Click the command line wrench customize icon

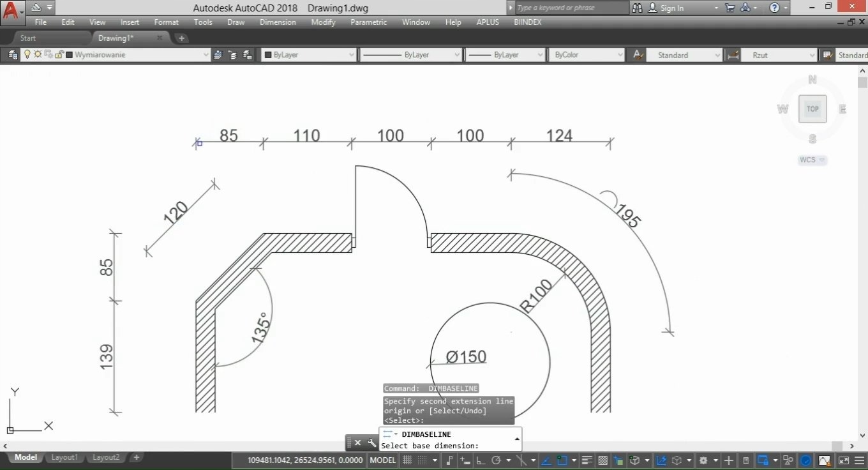pos(371,443)
